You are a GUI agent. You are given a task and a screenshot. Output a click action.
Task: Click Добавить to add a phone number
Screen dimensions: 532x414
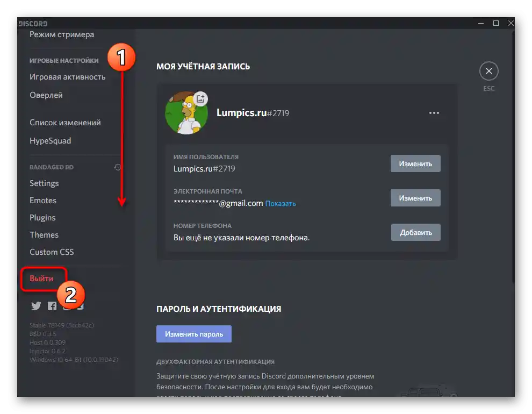415,232
